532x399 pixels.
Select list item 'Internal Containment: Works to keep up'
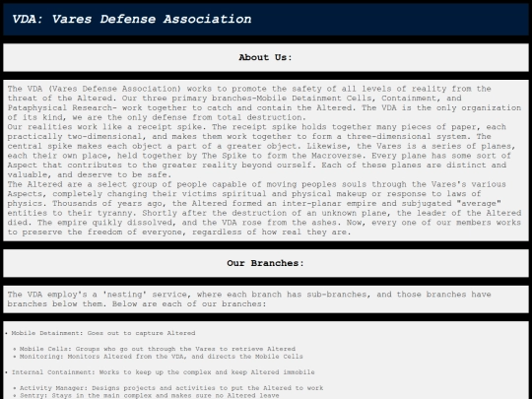point(164,372)
